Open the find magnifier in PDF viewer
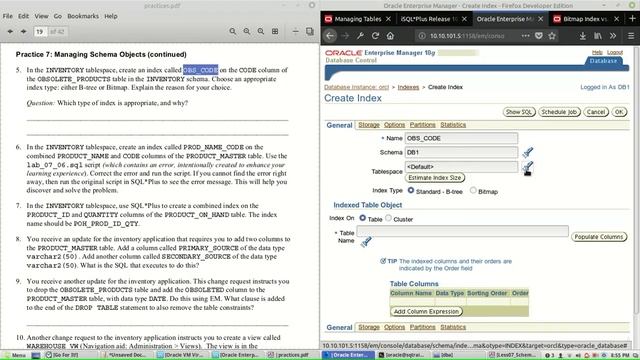 pyautogui.click(x=233, y=31)
